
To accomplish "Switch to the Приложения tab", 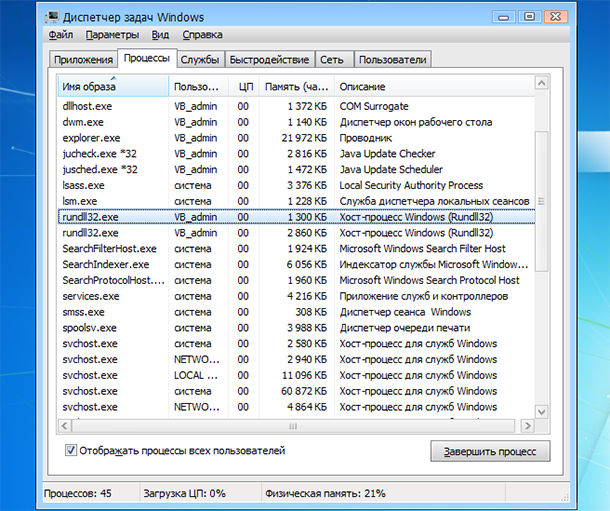I will (83, 60).
